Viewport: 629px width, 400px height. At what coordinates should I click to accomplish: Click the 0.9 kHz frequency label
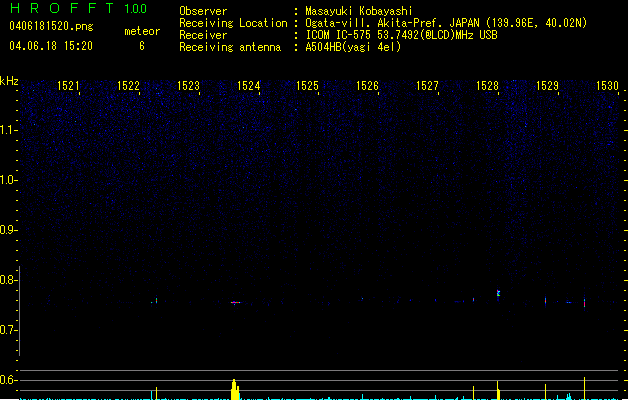[x=8, y=230]
